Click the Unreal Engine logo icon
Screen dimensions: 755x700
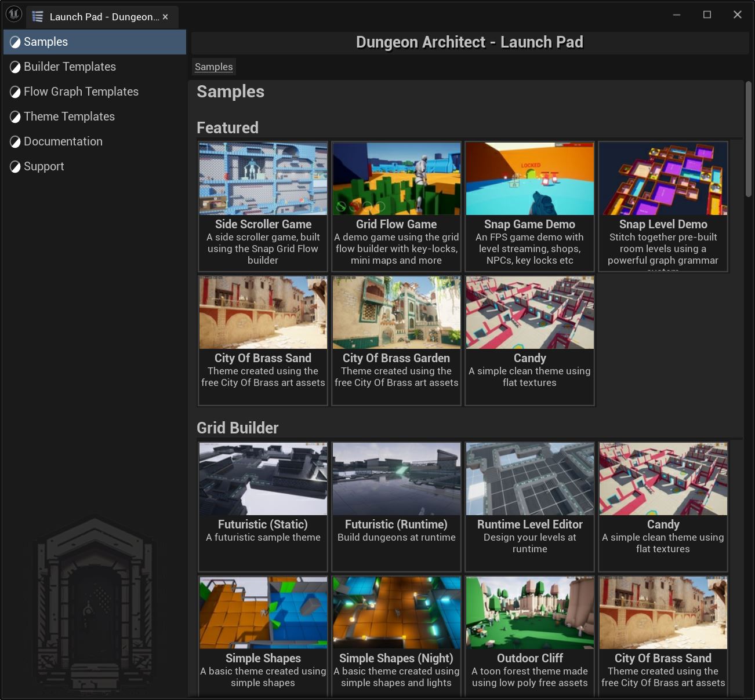(14, 14)
